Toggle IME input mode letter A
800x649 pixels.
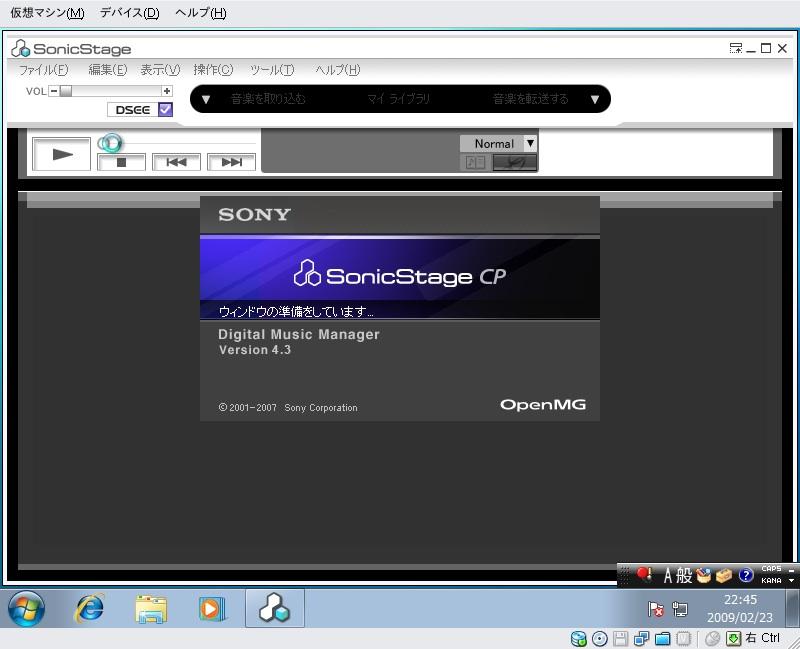(x=668, y=576)
